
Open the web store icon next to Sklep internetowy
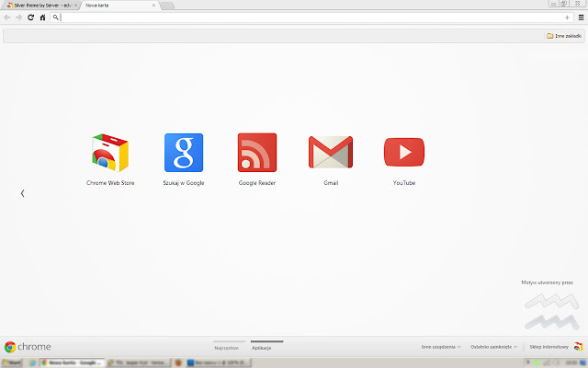tap(579, 347)
